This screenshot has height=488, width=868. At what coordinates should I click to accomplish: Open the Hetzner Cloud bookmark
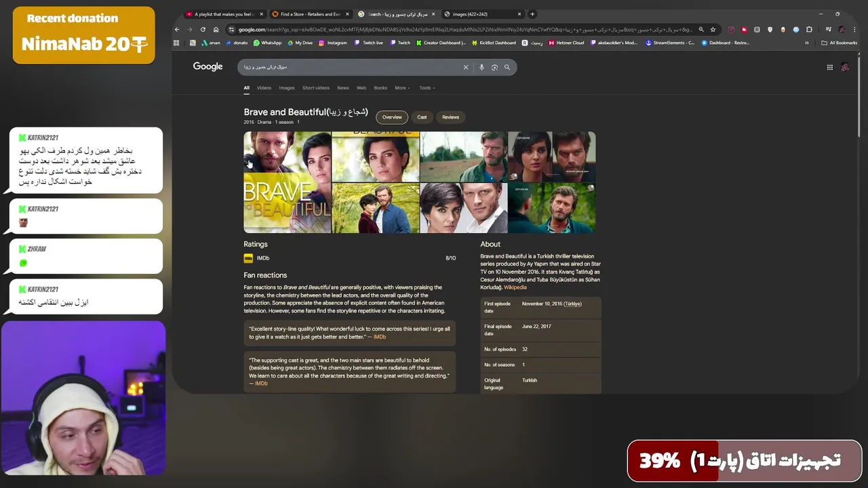point(566,43)
